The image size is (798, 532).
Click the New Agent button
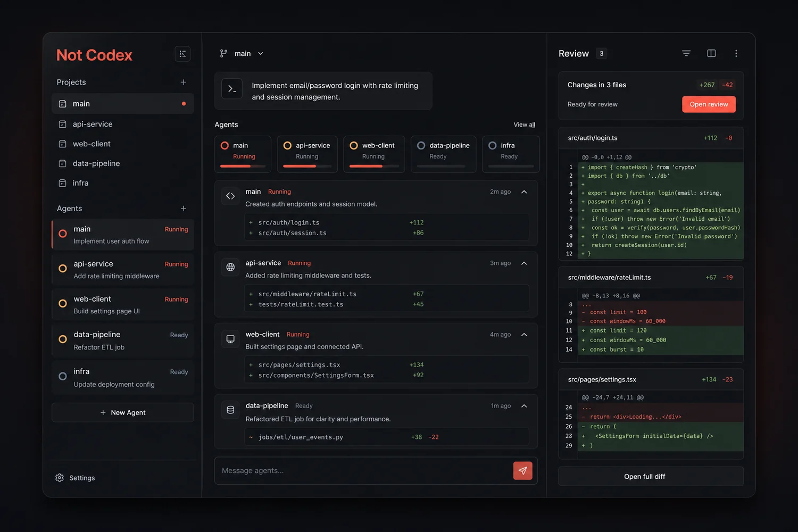point(123,413)
